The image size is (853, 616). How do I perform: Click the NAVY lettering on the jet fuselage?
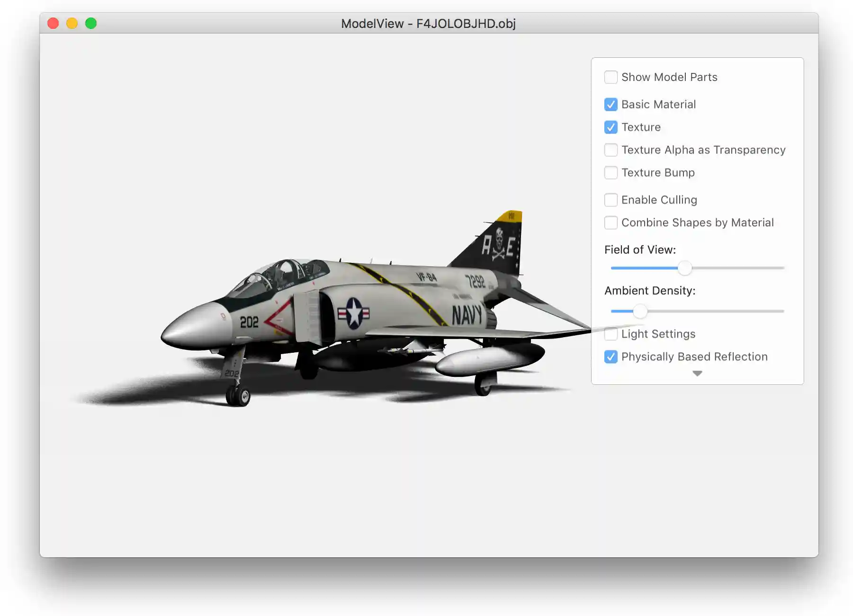(x=467, y=315)
